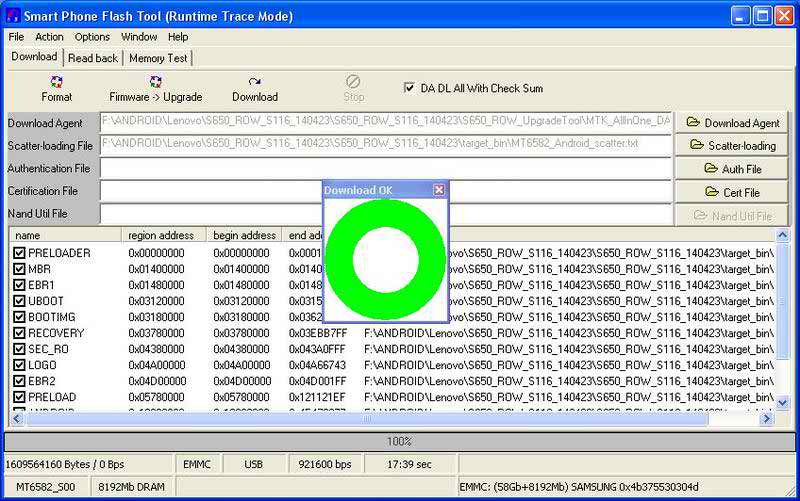Select the LOGO end address 0x04A66743
800x501 pixels.
(317, 365)
